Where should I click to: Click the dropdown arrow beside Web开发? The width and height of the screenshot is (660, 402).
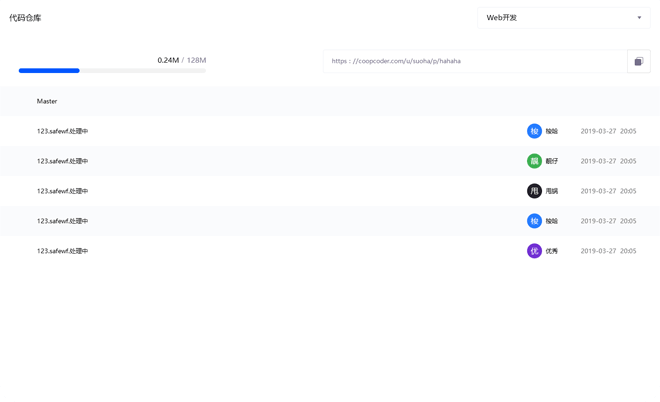coord(639,17)
